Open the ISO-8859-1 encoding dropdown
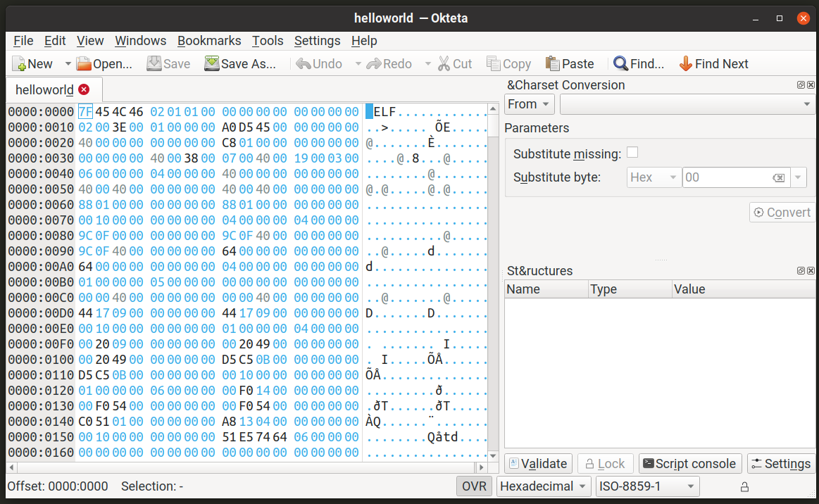 coord(647,486)
